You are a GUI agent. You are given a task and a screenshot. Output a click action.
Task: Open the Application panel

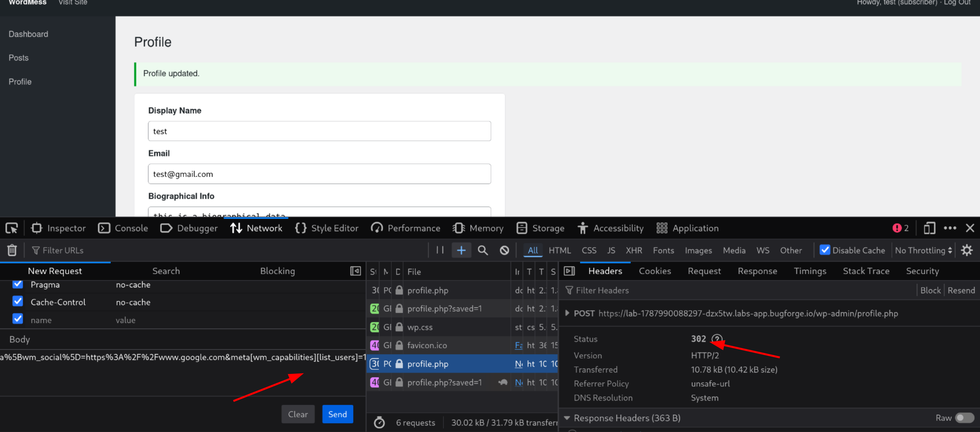pos(688,228)
